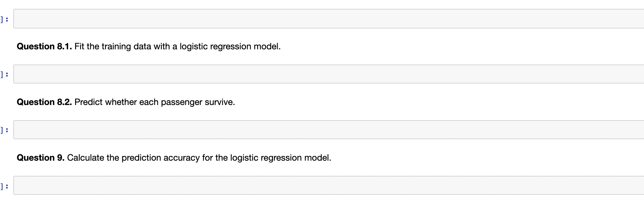Click the Question 8.1 markdown text

[149, 46]
